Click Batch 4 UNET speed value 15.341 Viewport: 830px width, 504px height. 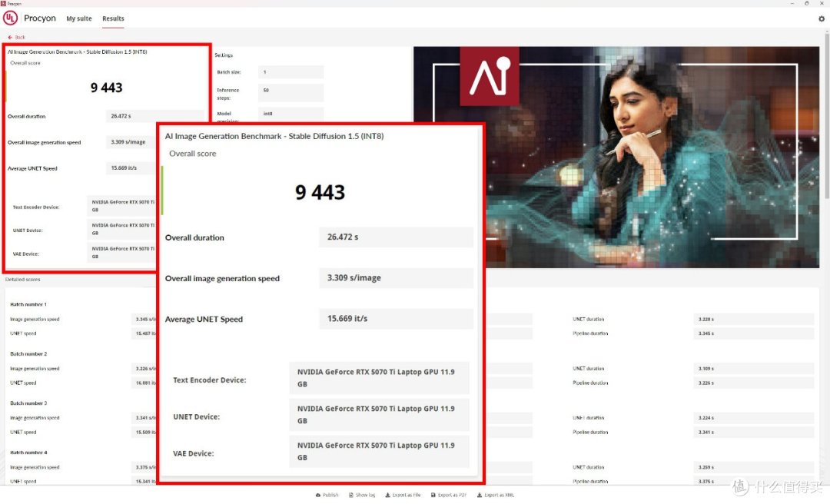144,481
